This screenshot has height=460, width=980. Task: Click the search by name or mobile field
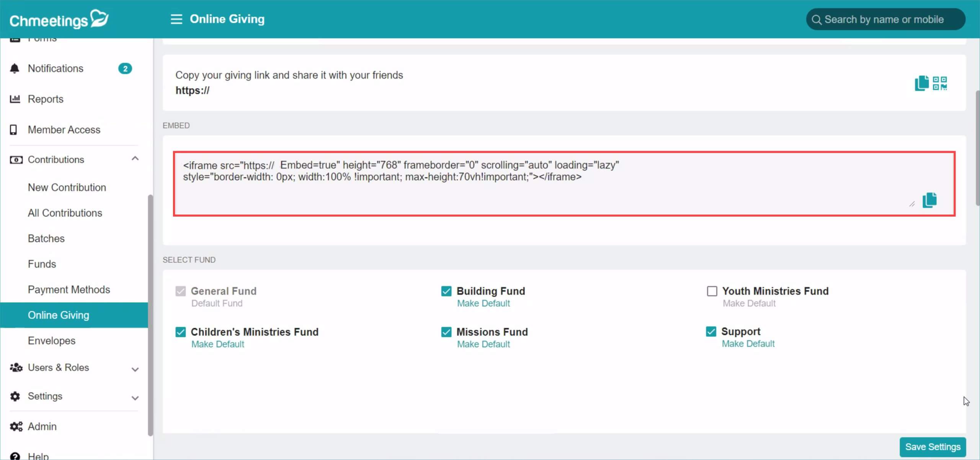click(885, 20)
